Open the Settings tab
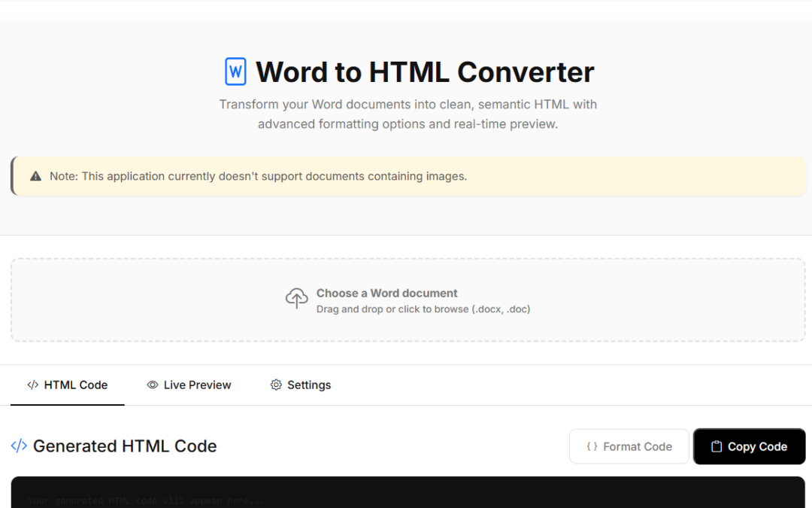 [300, 385]
